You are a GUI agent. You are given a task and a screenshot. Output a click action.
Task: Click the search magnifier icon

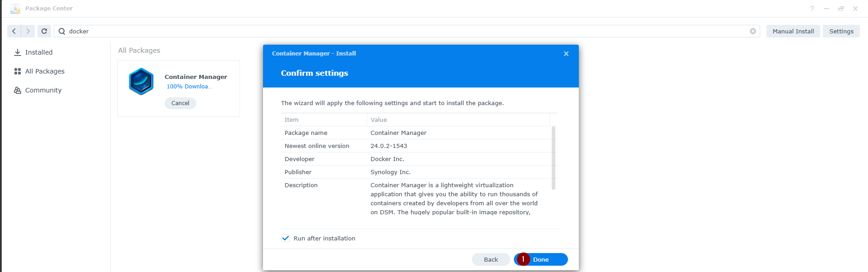pyautogui.click(x=62, y=31)
